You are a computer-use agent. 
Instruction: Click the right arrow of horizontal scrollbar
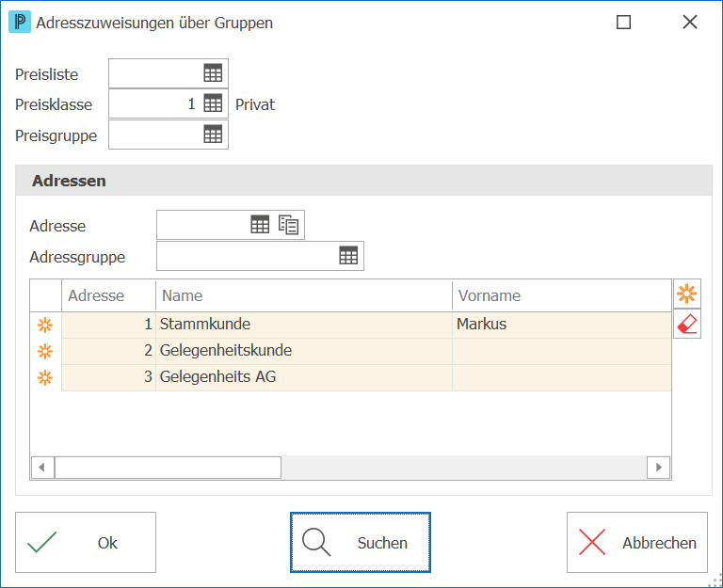click(x=658, y=468)
